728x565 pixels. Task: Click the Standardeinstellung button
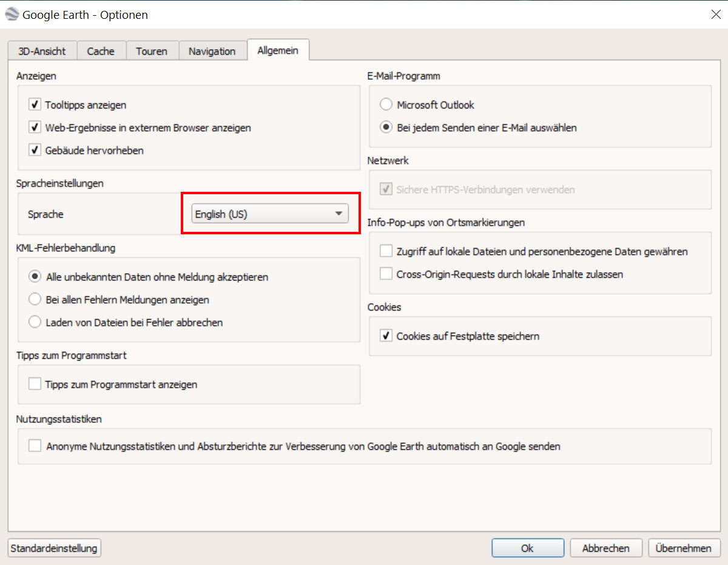tap(54, 549)
